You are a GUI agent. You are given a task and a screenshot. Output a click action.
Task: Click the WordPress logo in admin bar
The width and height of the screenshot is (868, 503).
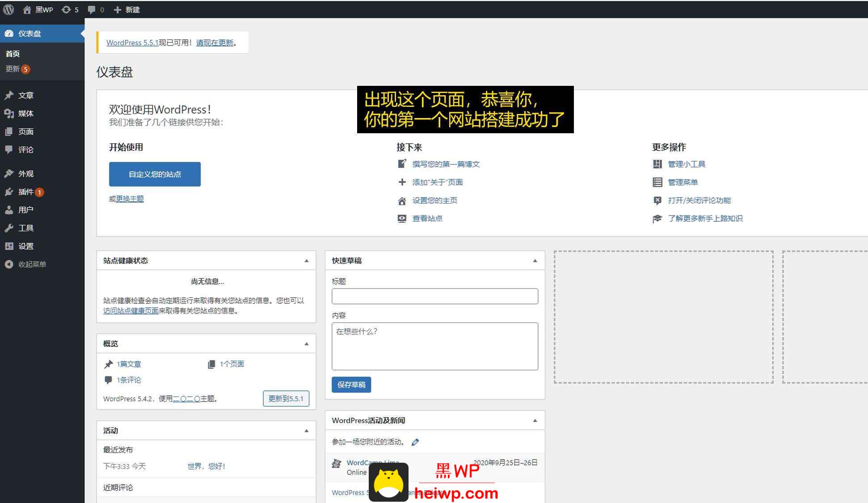[8, 9]
